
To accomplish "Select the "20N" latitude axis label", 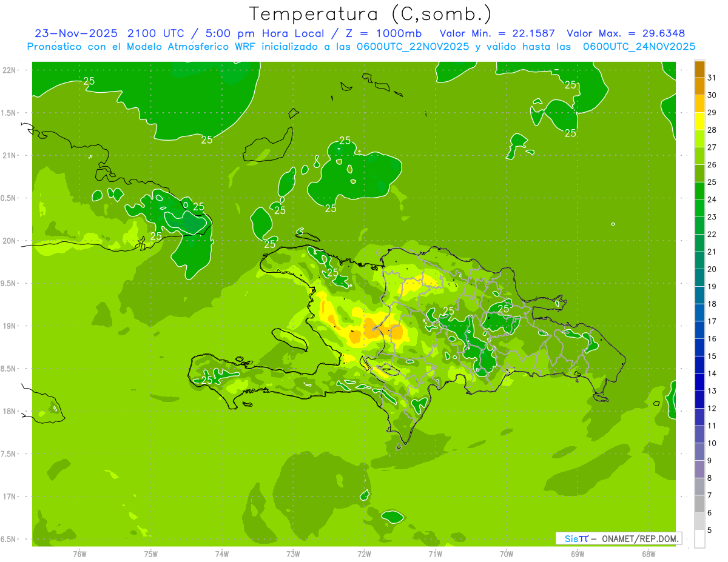I will click(x=9, y=241).
